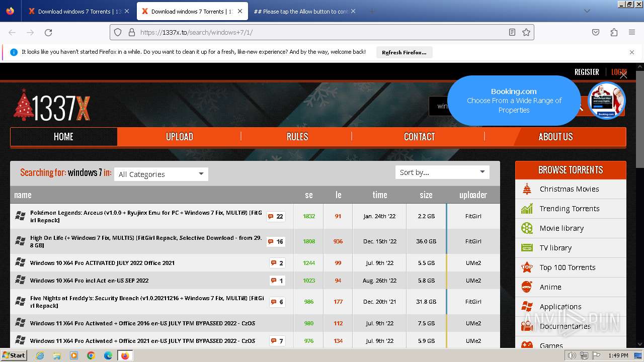The height and width of the screenshot is (362, 644).
Task: Open Firefox application menu hamburger icon
Action: click(x=632, y=32)
